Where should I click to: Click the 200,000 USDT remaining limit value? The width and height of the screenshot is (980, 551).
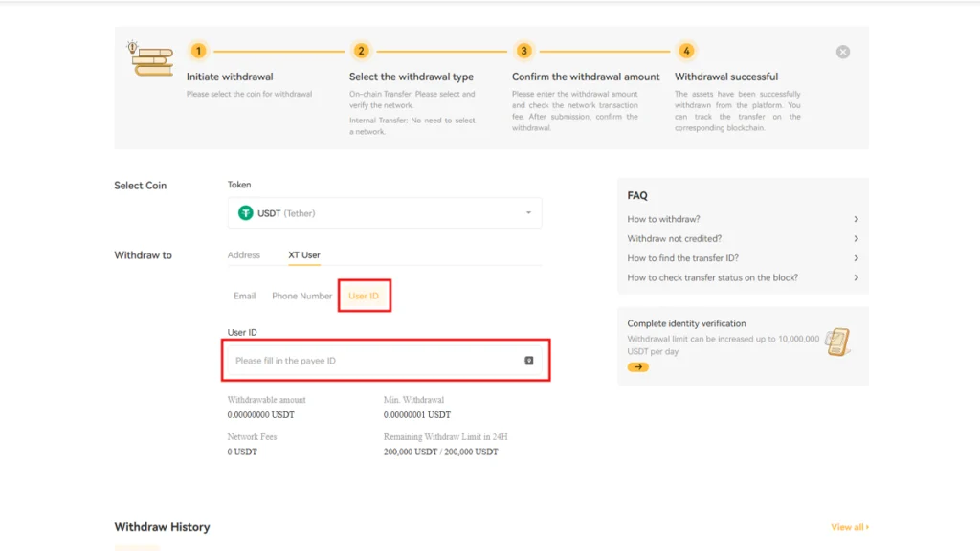[440, 452]
